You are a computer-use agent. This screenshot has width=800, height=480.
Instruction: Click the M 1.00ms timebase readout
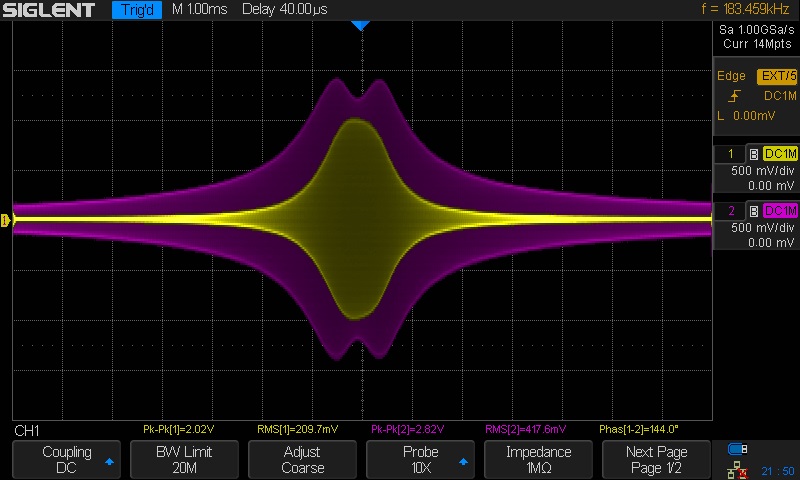click(x=200, y=10)
